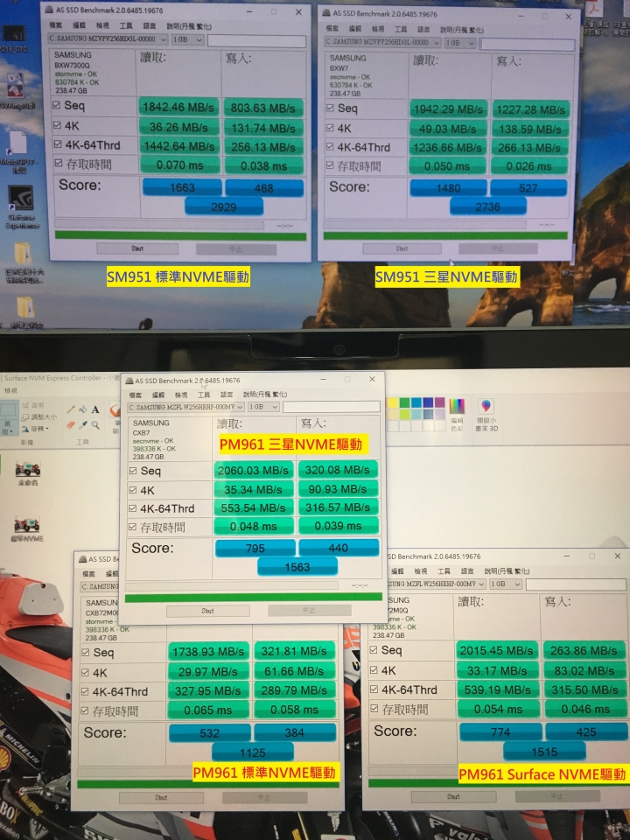Uncheck 4K in the BXW7300Q stornvme window

click(x=57, y=125)
